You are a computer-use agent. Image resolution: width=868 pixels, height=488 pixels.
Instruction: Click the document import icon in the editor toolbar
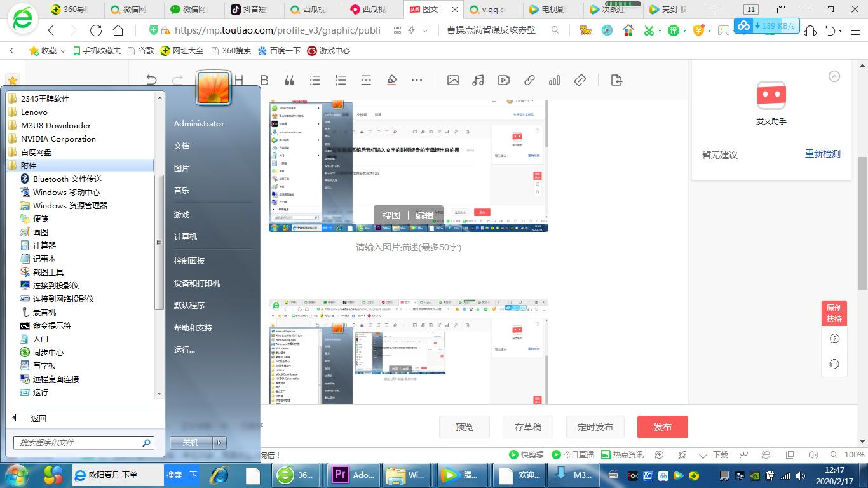click(x=616, y=80)
